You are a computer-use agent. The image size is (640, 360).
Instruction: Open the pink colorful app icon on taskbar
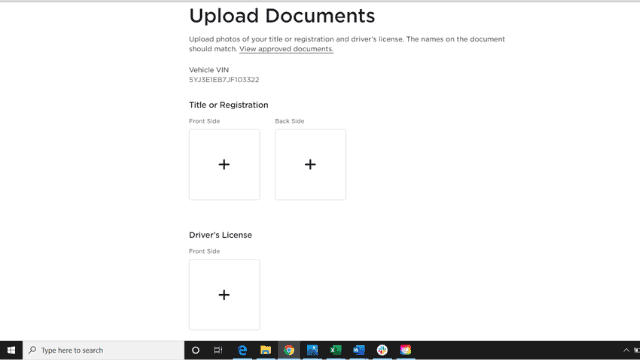pyautogui.click(x=405, y=350)
